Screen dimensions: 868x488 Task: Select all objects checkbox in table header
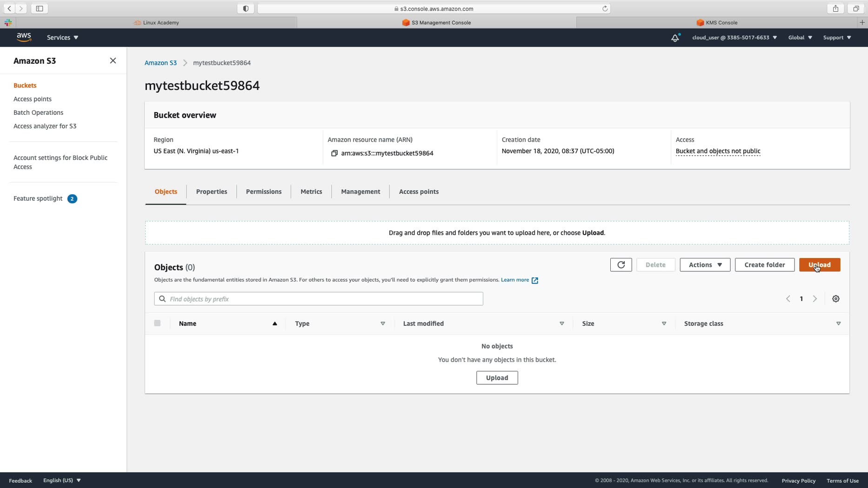tap(157, 323)
